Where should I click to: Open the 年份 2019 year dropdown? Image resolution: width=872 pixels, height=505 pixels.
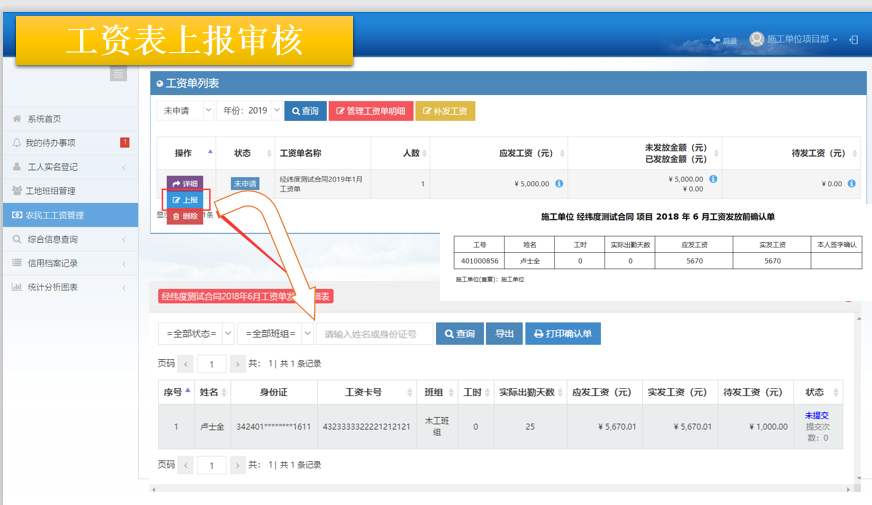tap(250, 111)
